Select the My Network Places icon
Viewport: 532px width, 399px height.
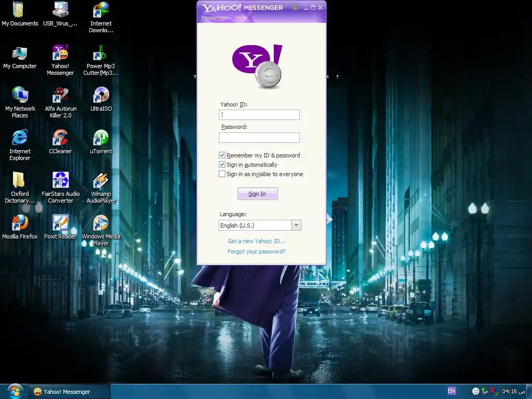tap(20, 103)
